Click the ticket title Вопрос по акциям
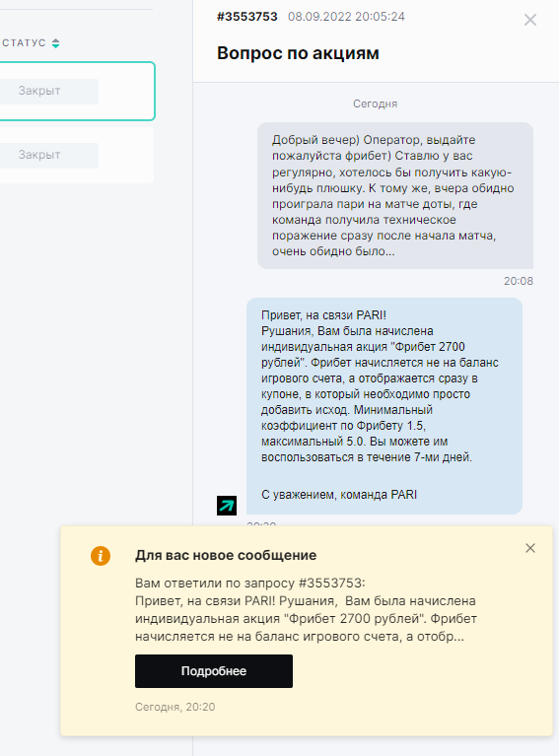The height and width of the screenshot is (756, 559). tap(298, 52)
